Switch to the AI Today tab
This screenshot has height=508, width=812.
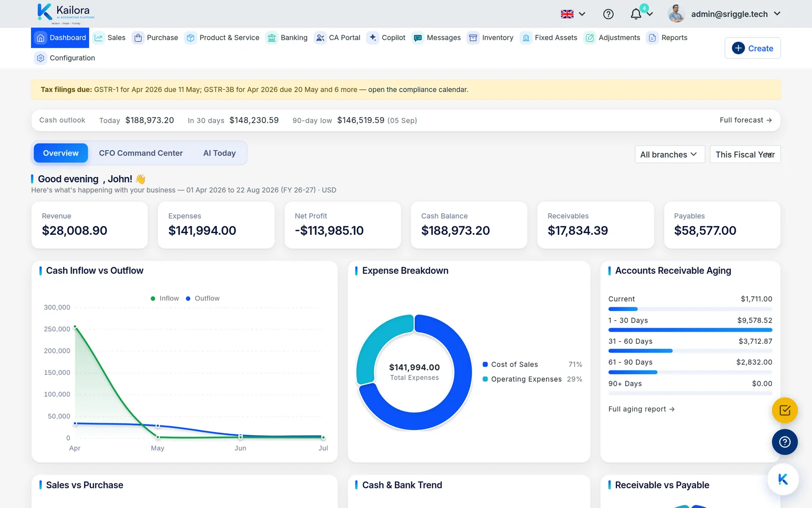click(x=220, y=153)
